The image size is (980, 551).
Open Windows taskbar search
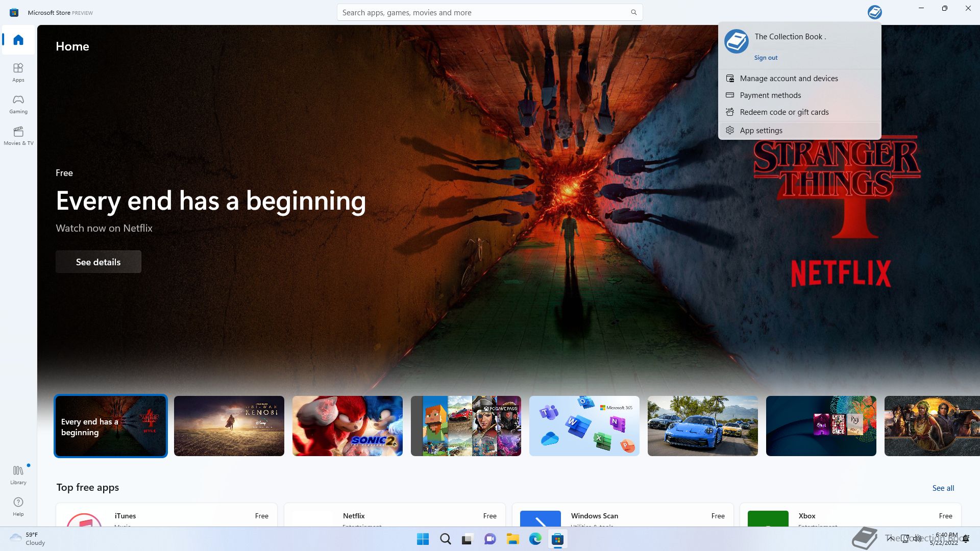tap(446, 539)
